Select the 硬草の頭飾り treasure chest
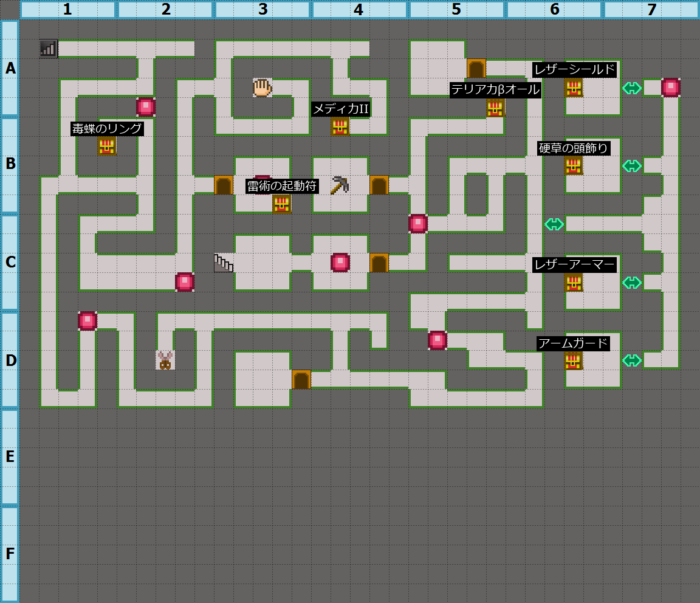Screen dimensions: 700x603 click(573, 165)
